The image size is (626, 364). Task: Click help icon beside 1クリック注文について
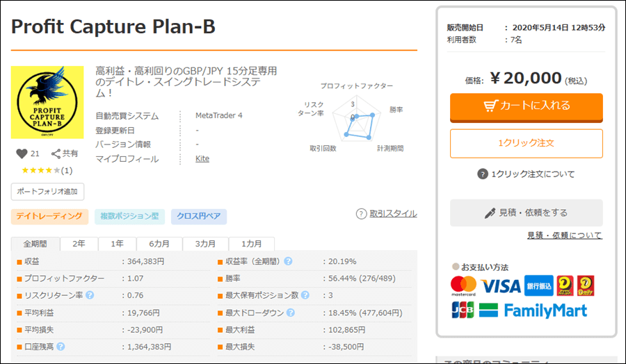tap(483, 174)
